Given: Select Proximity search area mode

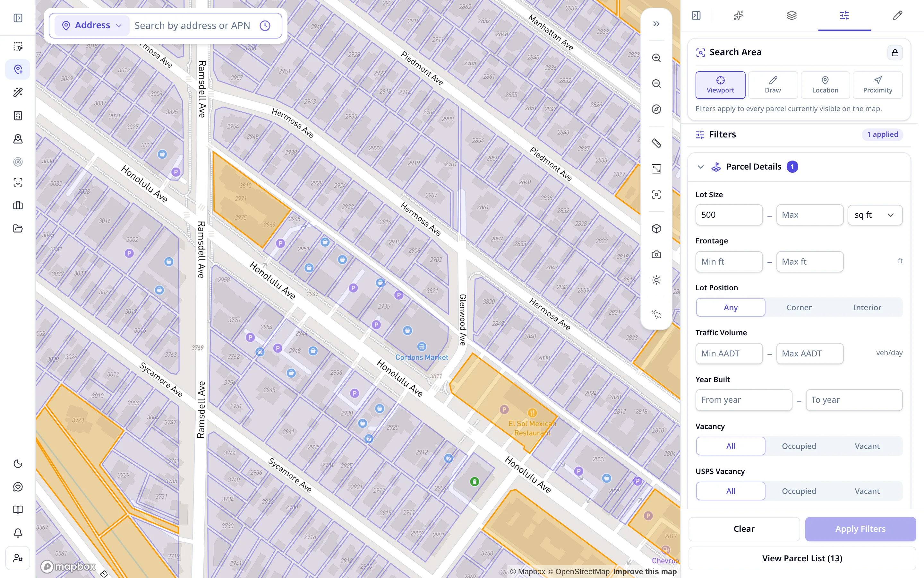Looking at the screenshot, I should 877,85.
